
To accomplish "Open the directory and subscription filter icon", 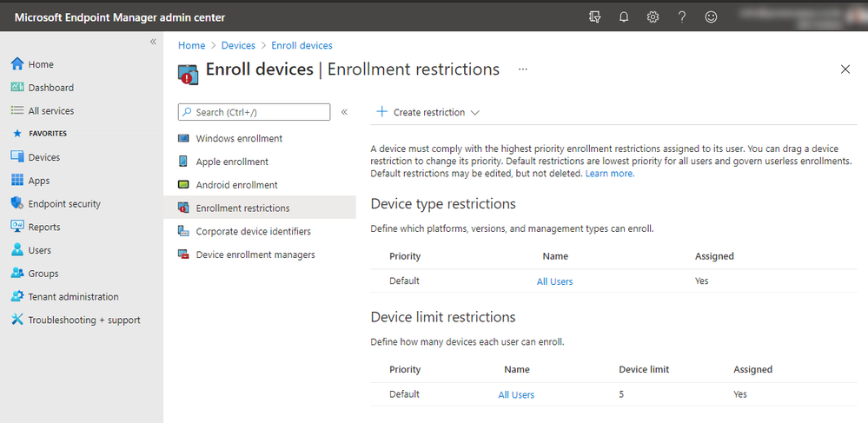I will (x=595, y=17).
